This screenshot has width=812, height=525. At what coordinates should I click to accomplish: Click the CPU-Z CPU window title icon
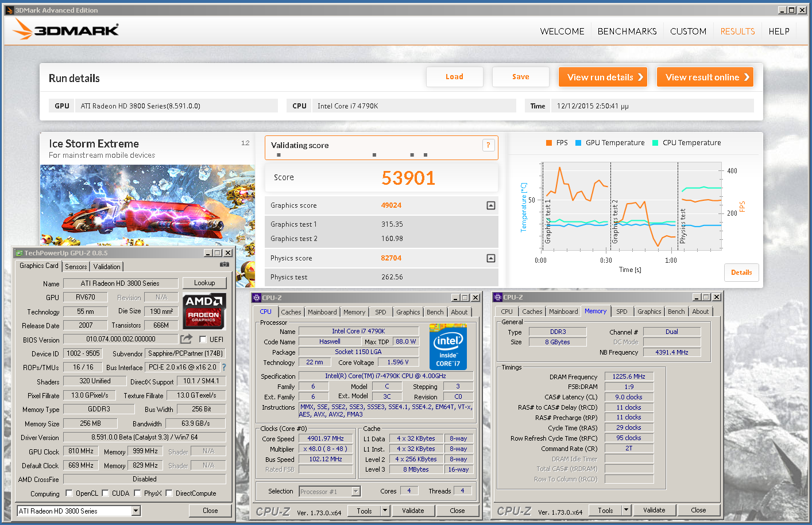pyautogui.click(x=257, y=298)
